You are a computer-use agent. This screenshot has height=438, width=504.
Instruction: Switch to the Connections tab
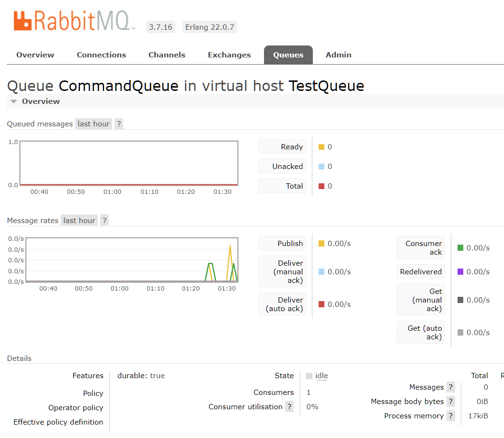[101, 55]
